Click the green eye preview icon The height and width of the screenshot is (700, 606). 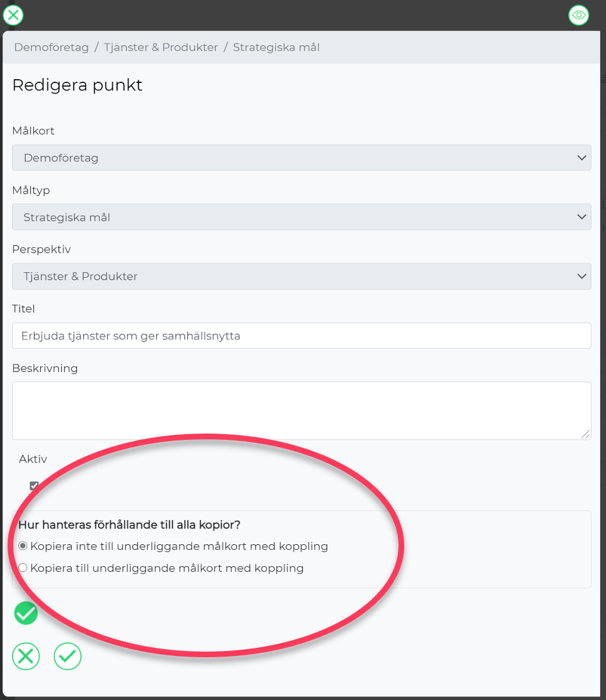(x=579, y=15)
